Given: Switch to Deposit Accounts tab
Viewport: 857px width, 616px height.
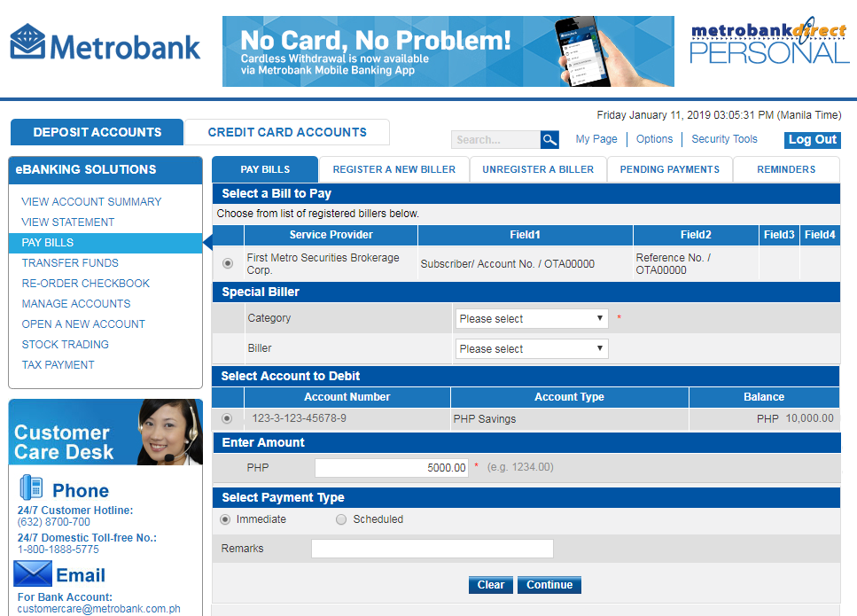Looking at the screenshot, I should [x=97, y=132].
